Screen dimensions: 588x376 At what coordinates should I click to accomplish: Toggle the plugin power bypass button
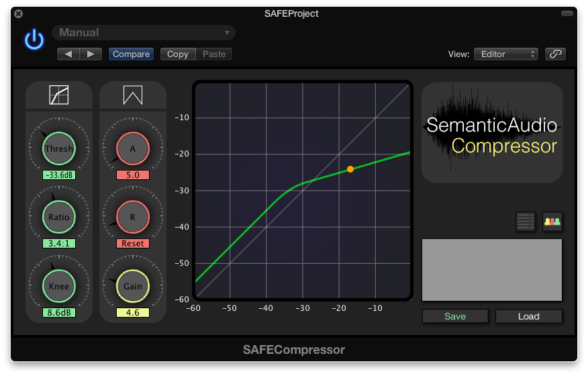point(34,40)
